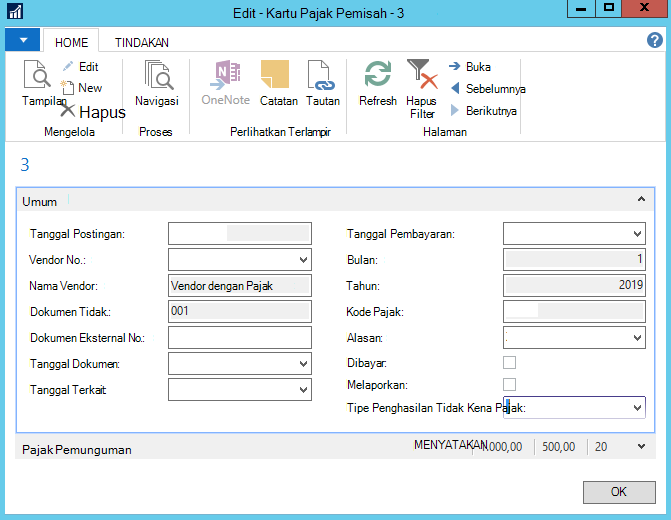The image size is (671, 520).
Task: Click the Bulan field
Action: pos(574,259)
